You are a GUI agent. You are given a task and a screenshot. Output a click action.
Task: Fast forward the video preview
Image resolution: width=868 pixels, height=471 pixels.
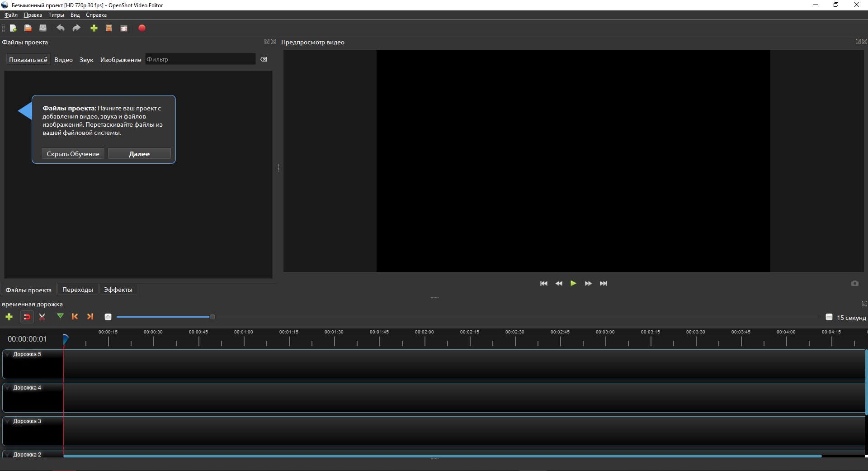[x=588, y=284]
